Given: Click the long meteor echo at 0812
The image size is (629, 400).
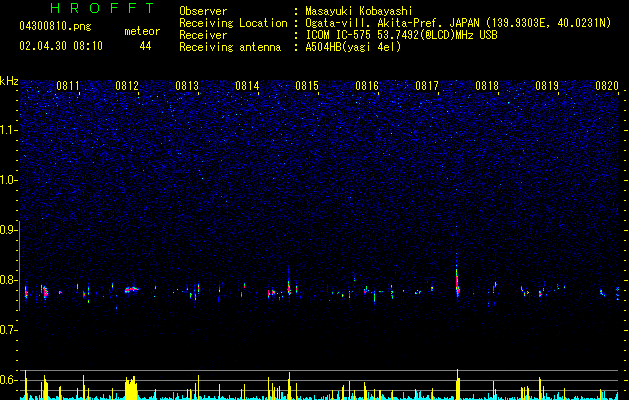Looking at the screenshot, I should (x=131, y=289).
